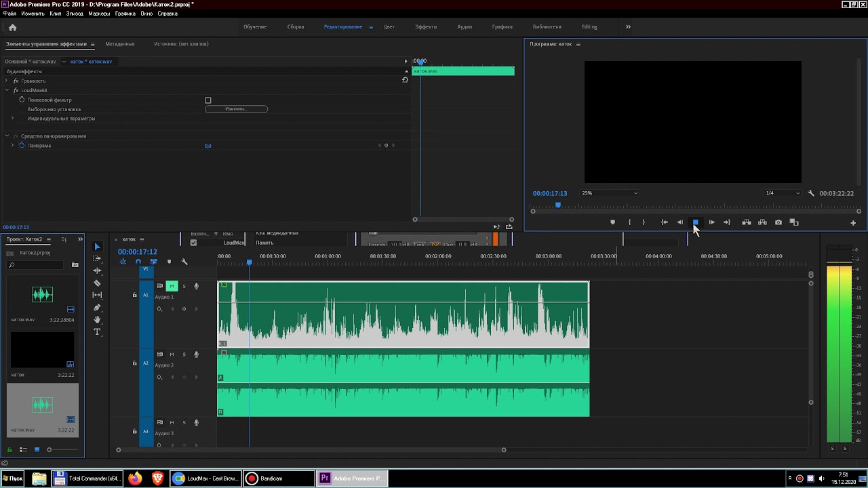
Task: Open timeline display settings wrench
Action: pos(184,262)
